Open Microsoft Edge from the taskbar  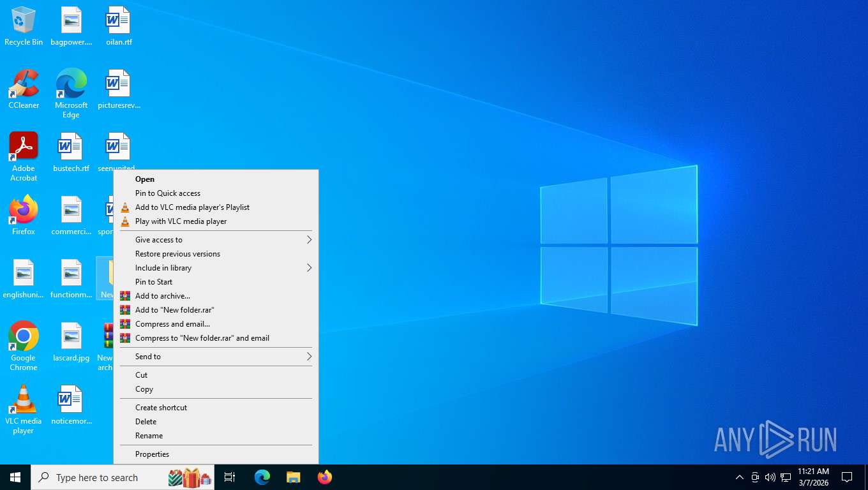(x=262, y=477)
